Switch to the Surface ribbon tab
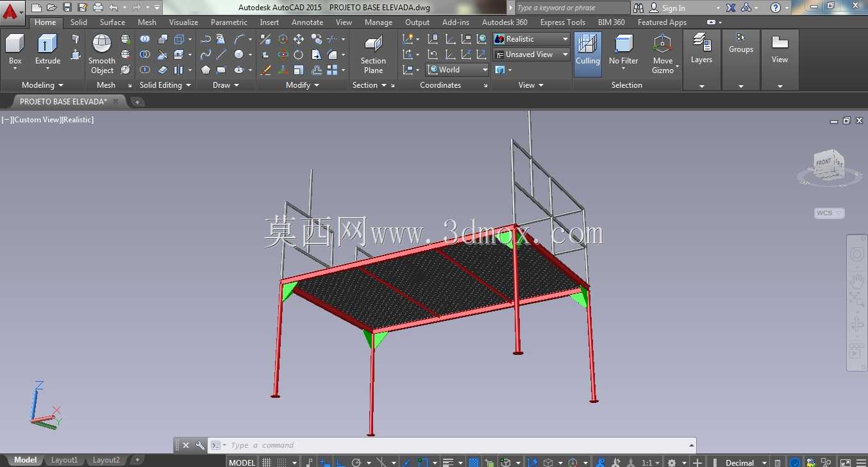Viewport: 868px width, 467px height. pos(112,22)
